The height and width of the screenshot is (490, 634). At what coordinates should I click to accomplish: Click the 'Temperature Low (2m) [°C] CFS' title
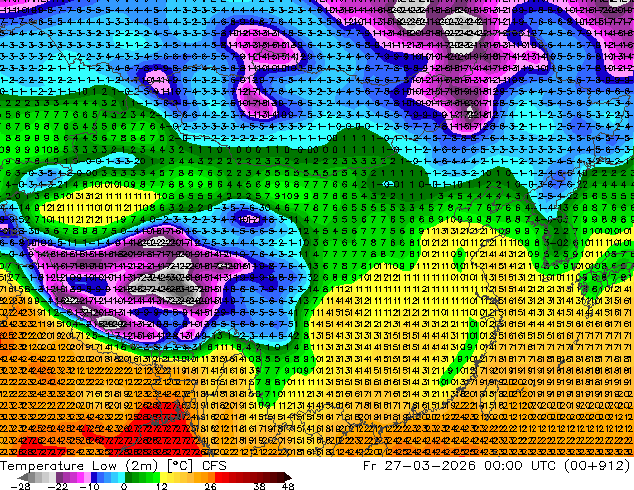coord(113,466)
